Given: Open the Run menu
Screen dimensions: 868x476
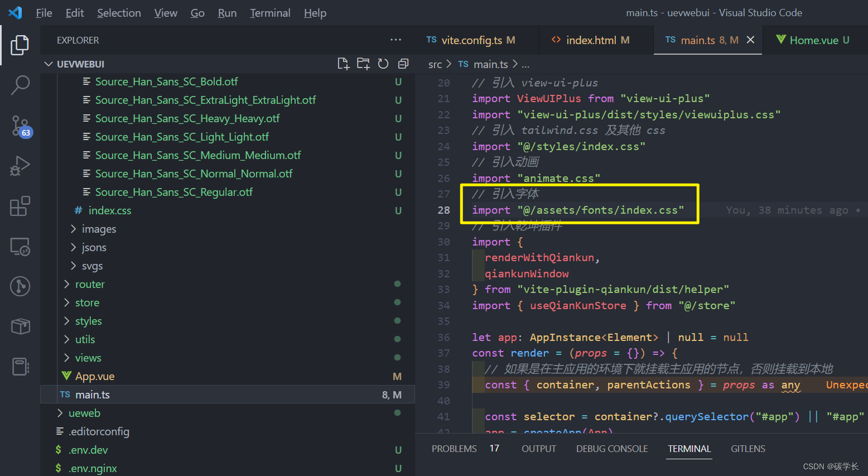Looking at the screenshot, I should [227, 13].
